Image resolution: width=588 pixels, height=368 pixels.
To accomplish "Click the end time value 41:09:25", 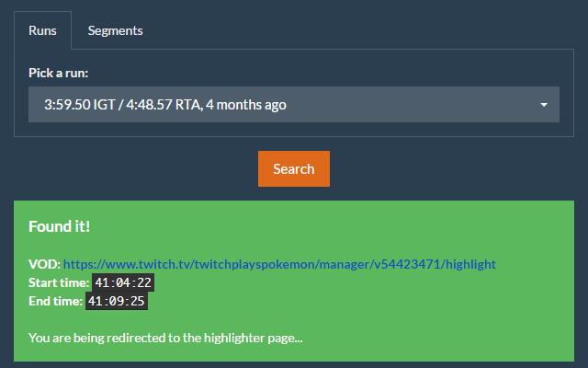I will click(x=117, y=301).
